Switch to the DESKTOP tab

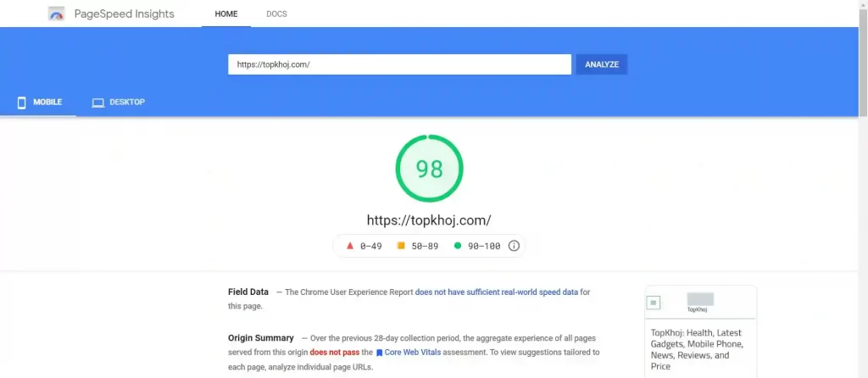119,103
